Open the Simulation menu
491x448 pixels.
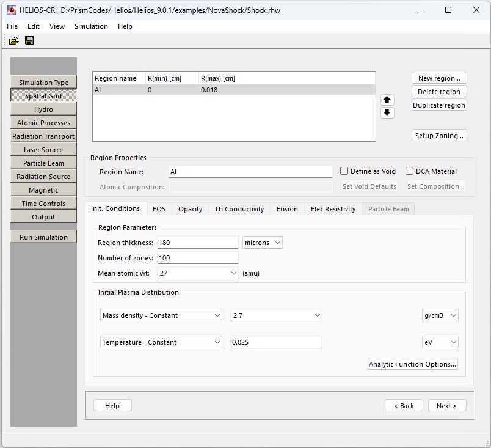pyautogui.click(x=91, y=26)
